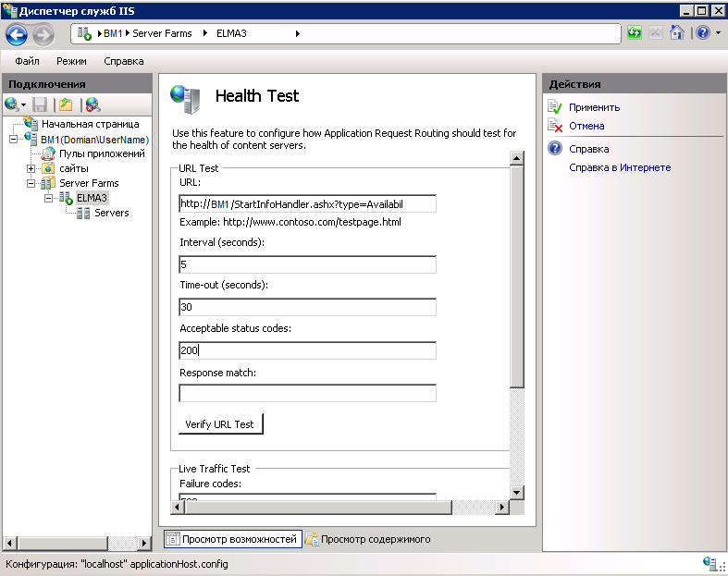Click Отмена in Actions pane
This screenshot has width=728, height=576.
[586, 126]
